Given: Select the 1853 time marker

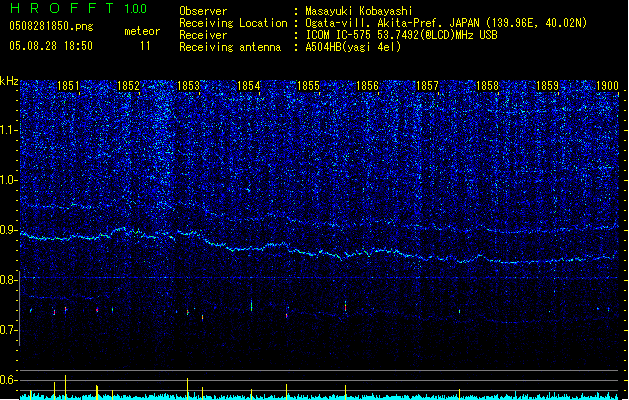Looking at the screenshot, I should click(x=189, y=87).
